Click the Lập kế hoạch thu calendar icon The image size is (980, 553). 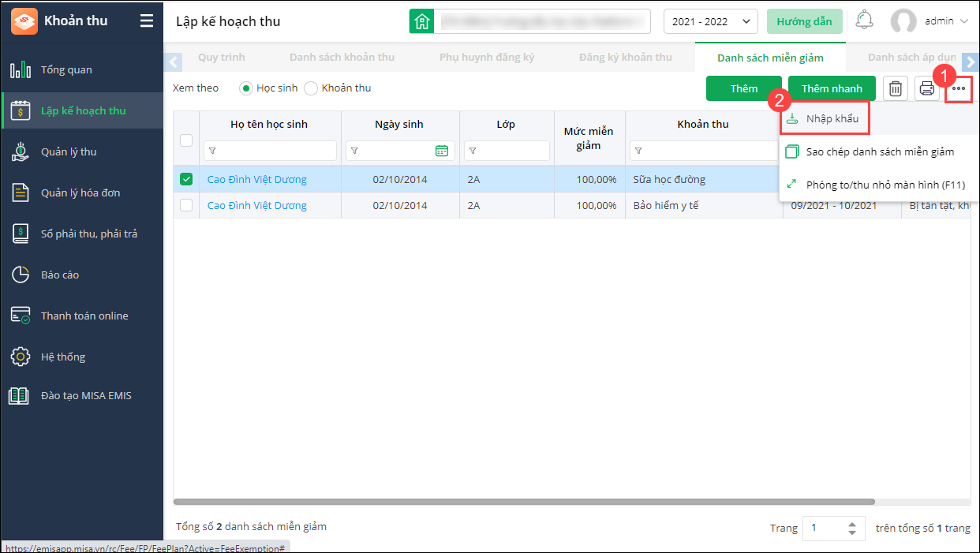click(x=21, y=111)
